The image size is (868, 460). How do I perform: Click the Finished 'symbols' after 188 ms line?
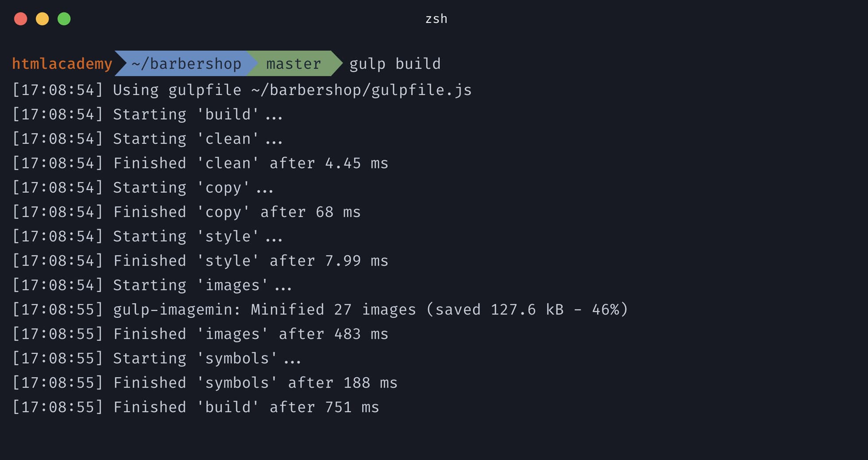(x=205, y=382)
